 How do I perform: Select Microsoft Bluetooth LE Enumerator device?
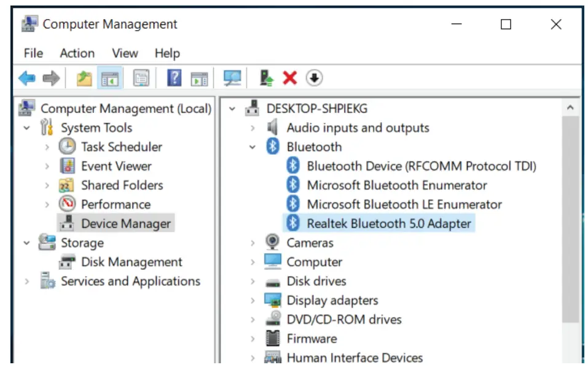(404, 204)
